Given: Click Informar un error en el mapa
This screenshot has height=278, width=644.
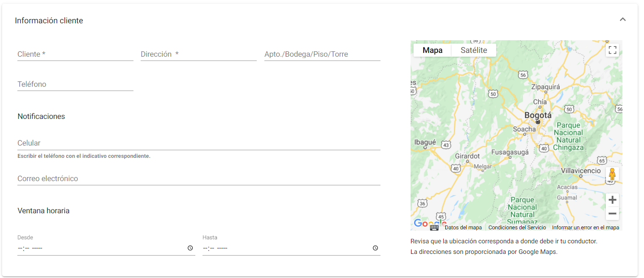Looking at the screenshot, I should click(585, 228).
